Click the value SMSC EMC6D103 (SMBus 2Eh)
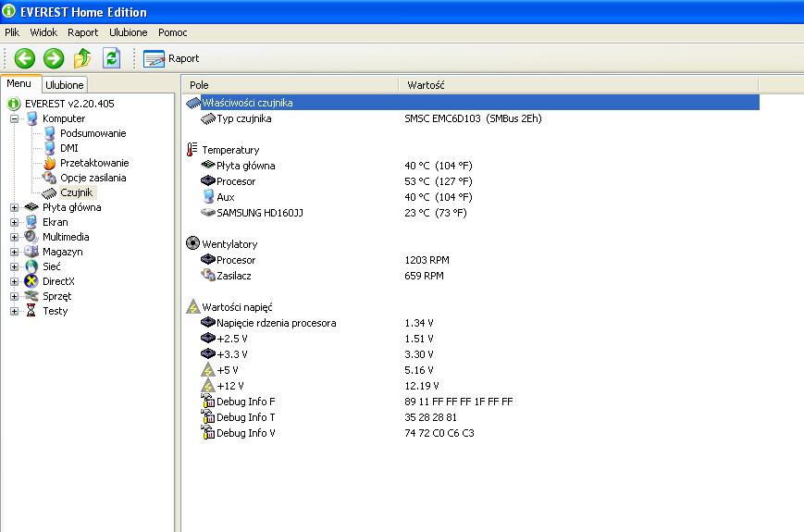The width and height of the screenshot is (804, 532). pyautogui.click(x=473, y=118)
